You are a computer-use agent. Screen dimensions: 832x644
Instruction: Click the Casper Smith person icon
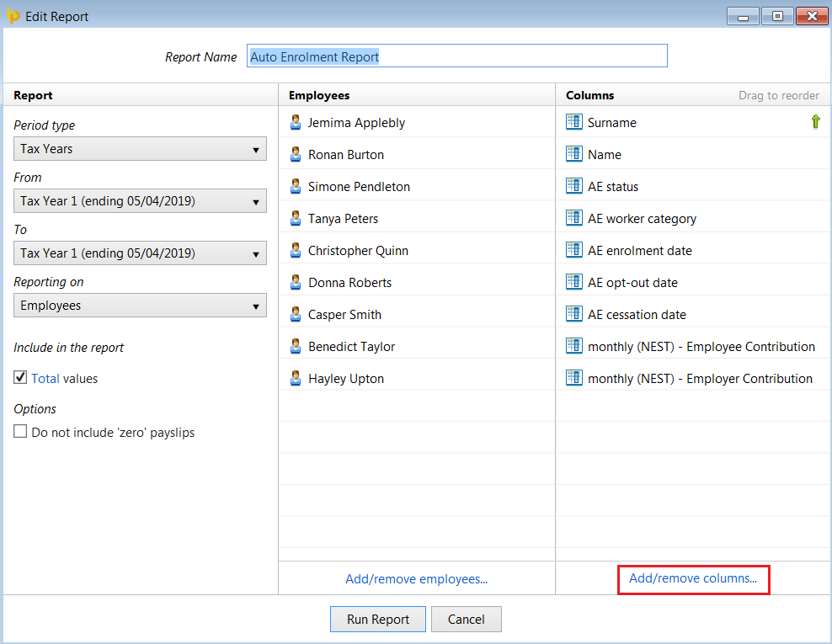click(296, 315)
